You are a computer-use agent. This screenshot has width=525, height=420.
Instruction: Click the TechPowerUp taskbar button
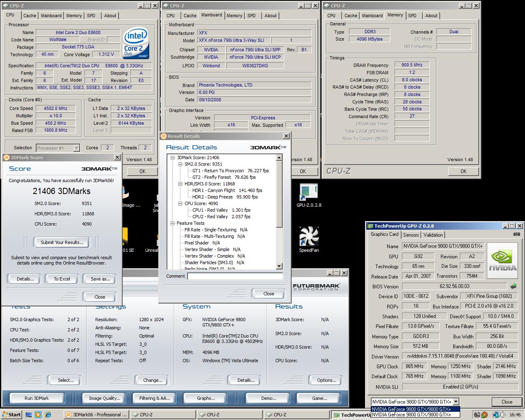(x=351, y=415)
